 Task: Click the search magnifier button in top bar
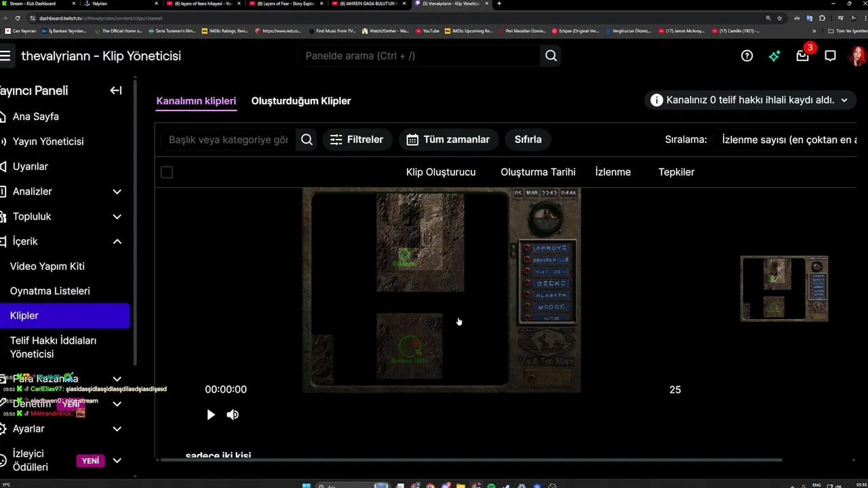tap(551, 56)
